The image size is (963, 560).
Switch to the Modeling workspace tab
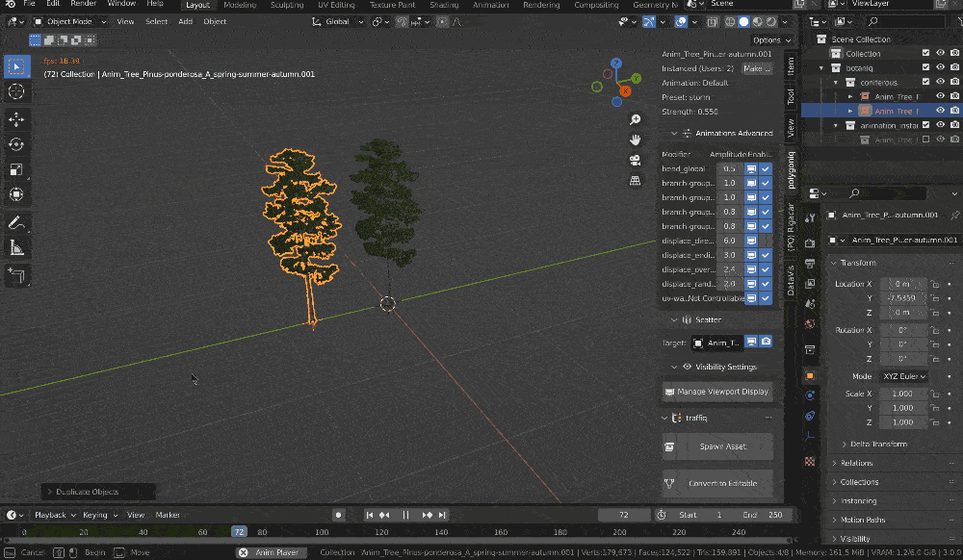click(240, 4)
